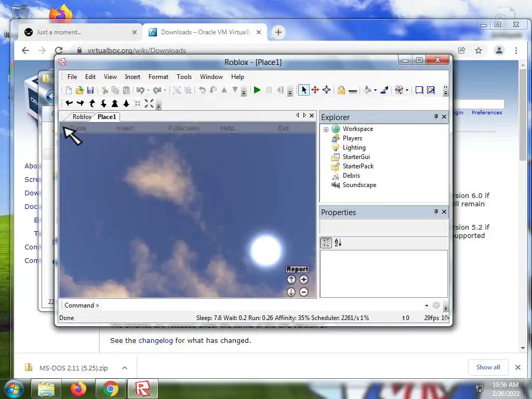Image resolution: width=532 pixels, height=399 pixels.
Task: Open camera toolbar overflow options
Action: click(x=158, y=106)
